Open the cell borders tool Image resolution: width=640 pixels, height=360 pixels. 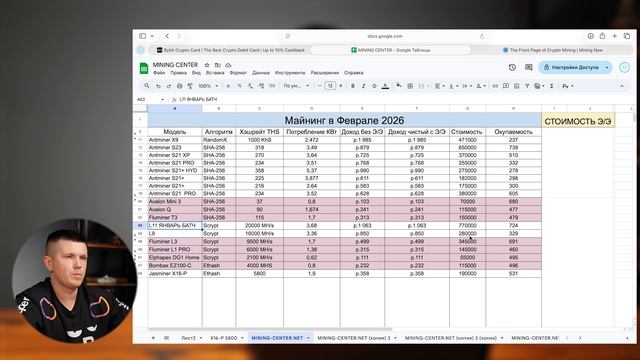pyautogui.click(x=410, y=86)
